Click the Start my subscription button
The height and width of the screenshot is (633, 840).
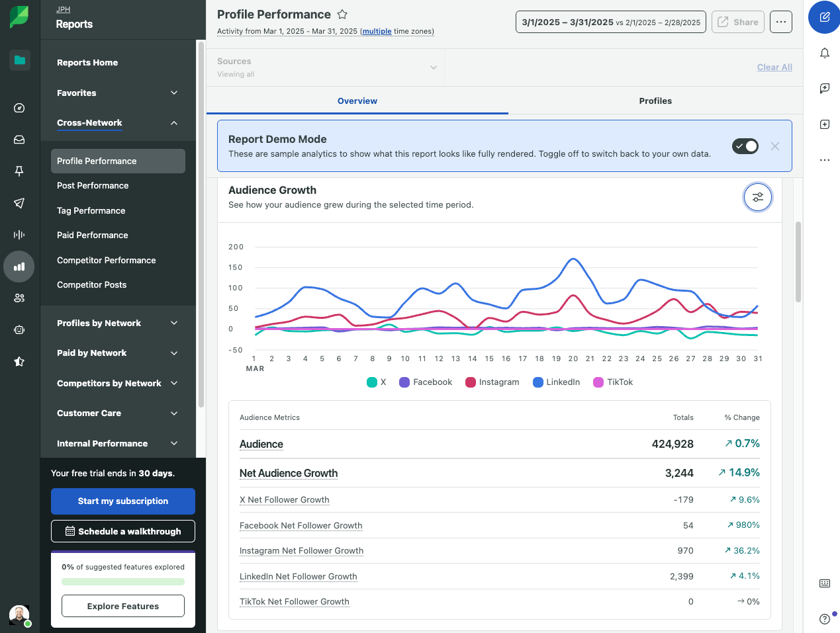(x=122, y=501)
